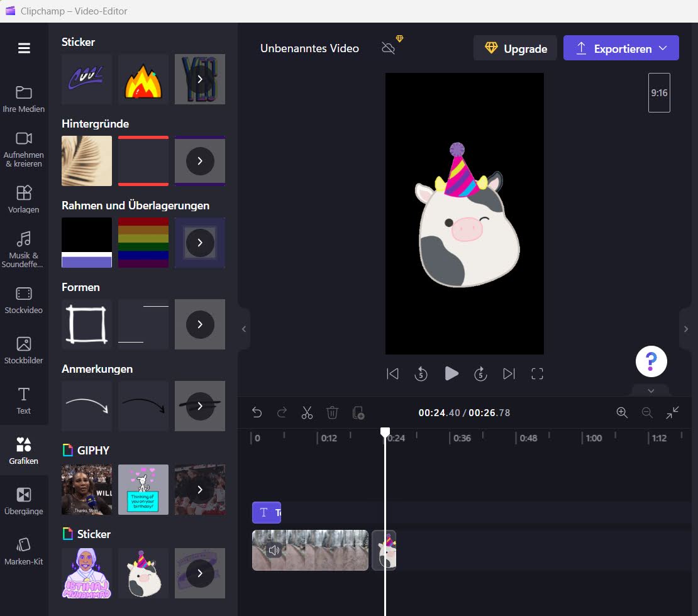Expand the right properties panel
Viewport: 698px width, 616px height.
[686, 329]
